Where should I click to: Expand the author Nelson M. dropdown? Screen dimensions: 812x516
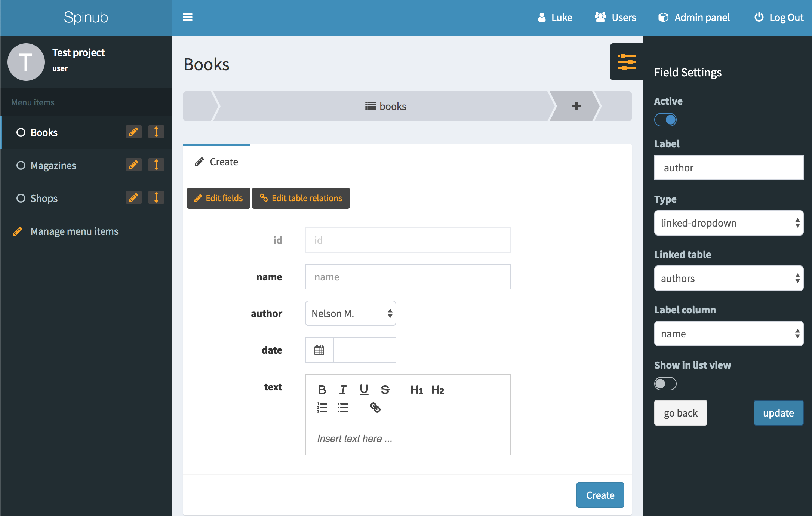pyautogui.click(x=350, y=313)
